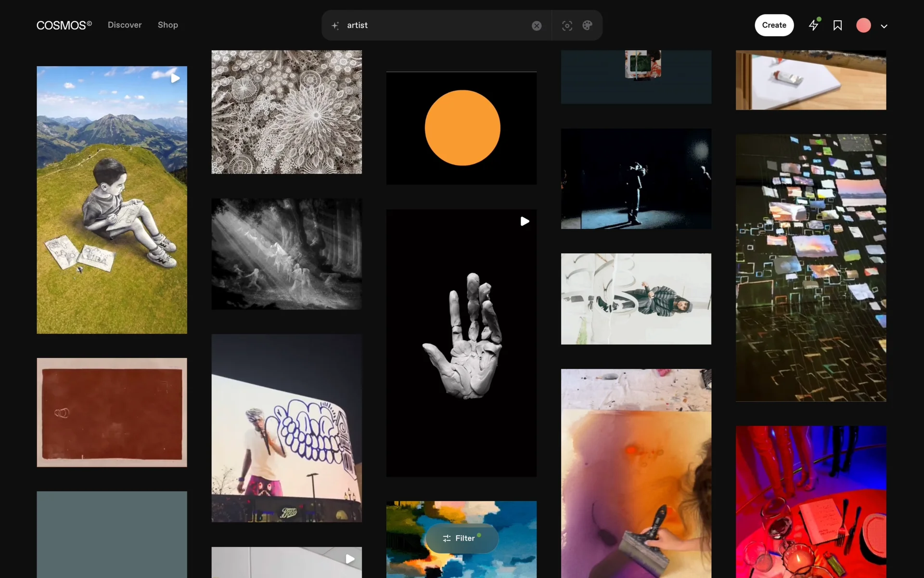The image size is (924, 578).
Task: Open the orange circle on black image
Action: [x=461, y=128]
